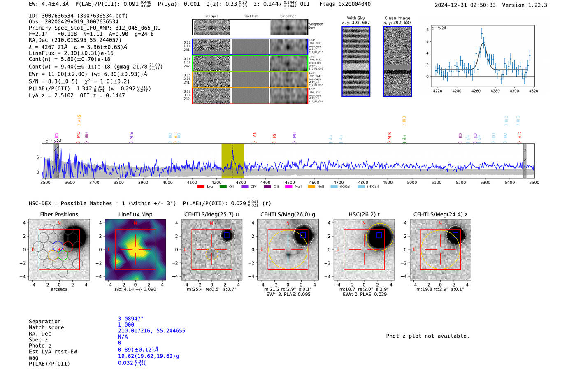Screen dimensions: 576x392
Task: Click the hatched gray band near 3540 Å
Action: [x=56, y=161]
